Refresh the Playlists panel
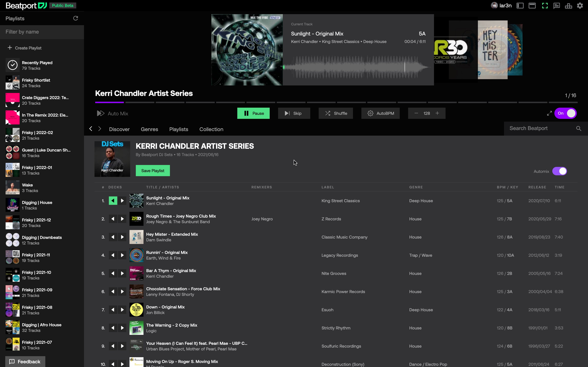The height and width of the screenshot is (367, 588). 76,18
